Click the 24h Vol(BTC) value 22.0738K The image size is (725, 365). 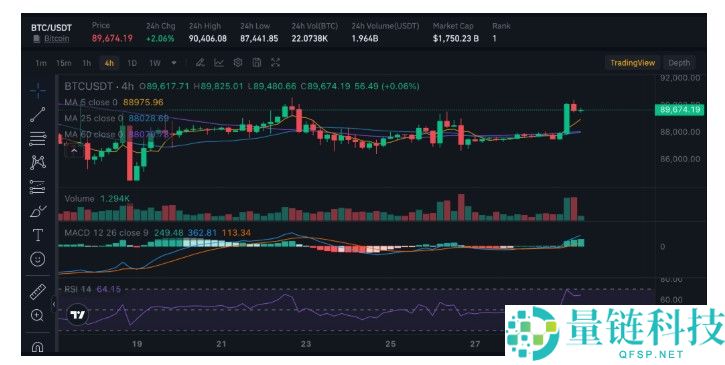click(x=309, y=38)
